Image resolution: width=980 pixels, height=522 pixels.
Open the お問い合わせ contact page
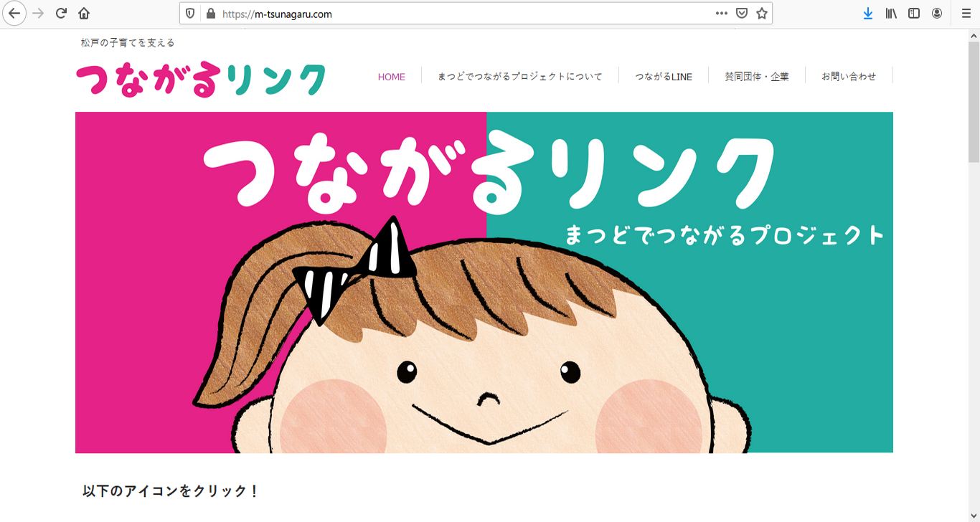coord(849,77)
